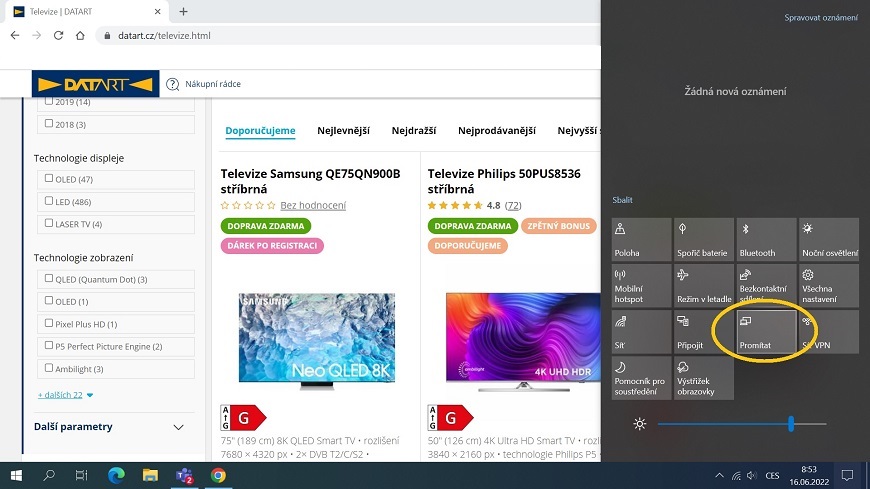
Task: Enable the Mobilní hotspot tile
Action: 641,286
